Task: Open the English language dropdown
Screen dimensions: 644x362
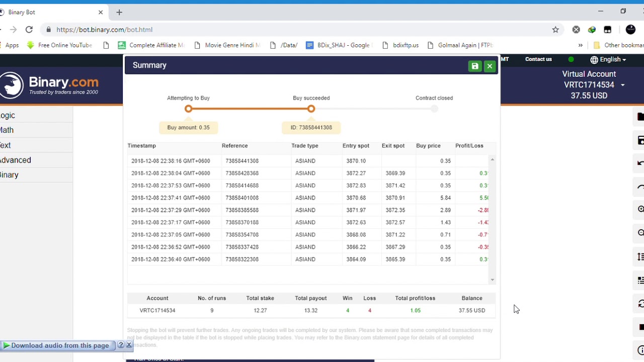Action: click(608, 59)
